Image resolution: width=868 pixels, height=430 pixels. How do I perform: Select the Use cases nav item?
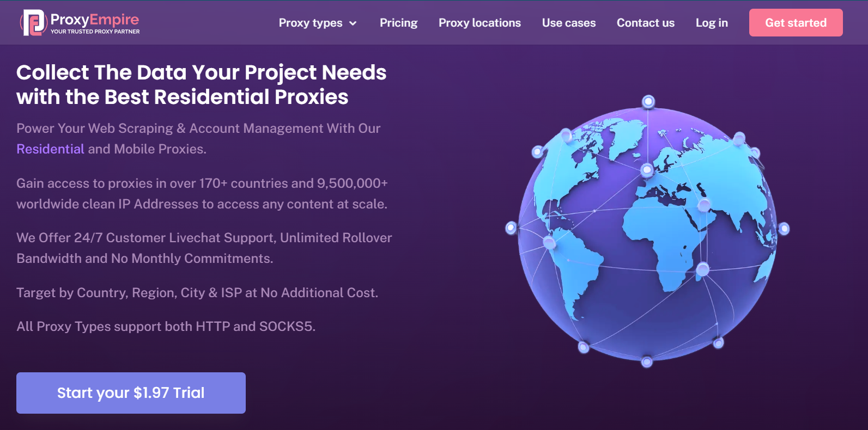pos(568,23)
